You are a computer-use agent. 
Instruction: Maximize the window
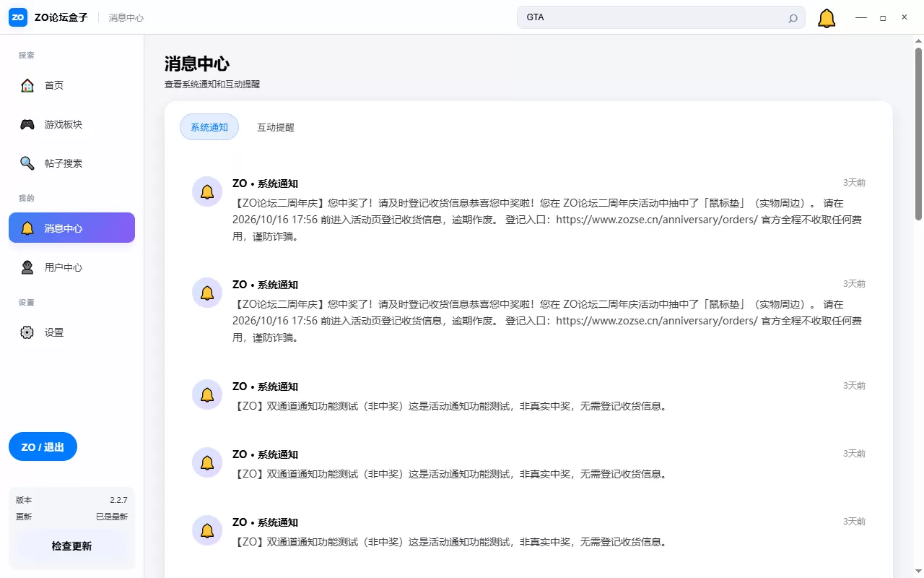(883, 17)
